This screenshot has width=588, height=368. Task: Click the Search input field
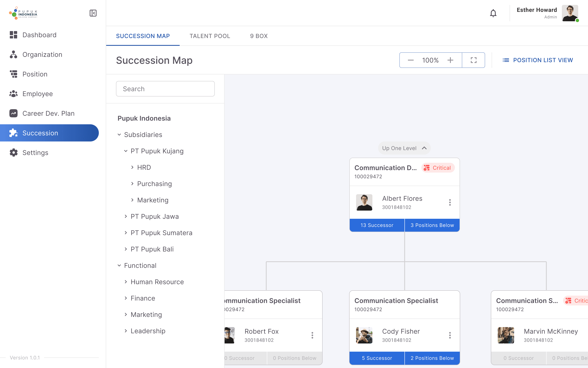(x=165, y=89)
